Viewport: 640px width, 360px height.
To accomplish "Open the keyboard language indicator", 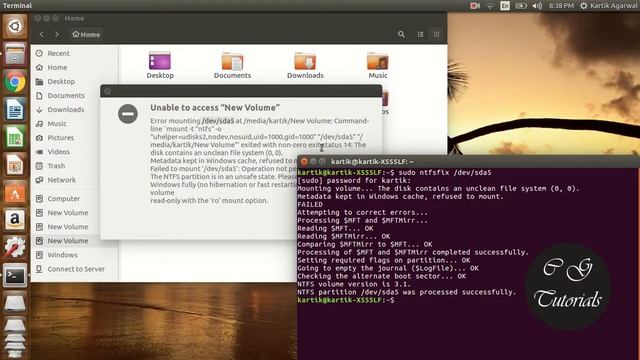I will click(505, 6).
